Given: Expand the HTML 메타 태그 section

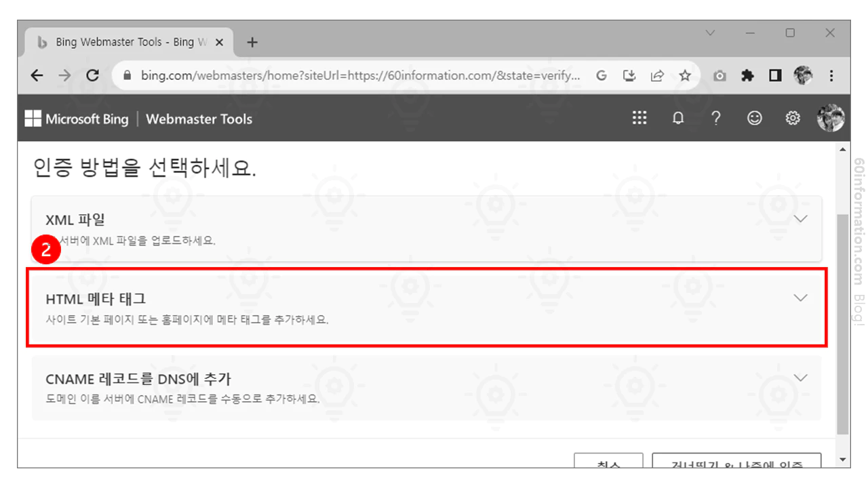Looking at the screenshot, I should [x=801, y=298].
